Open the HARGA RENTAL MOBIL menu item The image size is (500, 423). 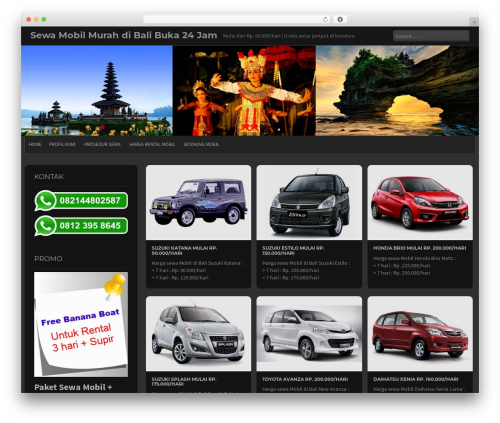point(152,144)
